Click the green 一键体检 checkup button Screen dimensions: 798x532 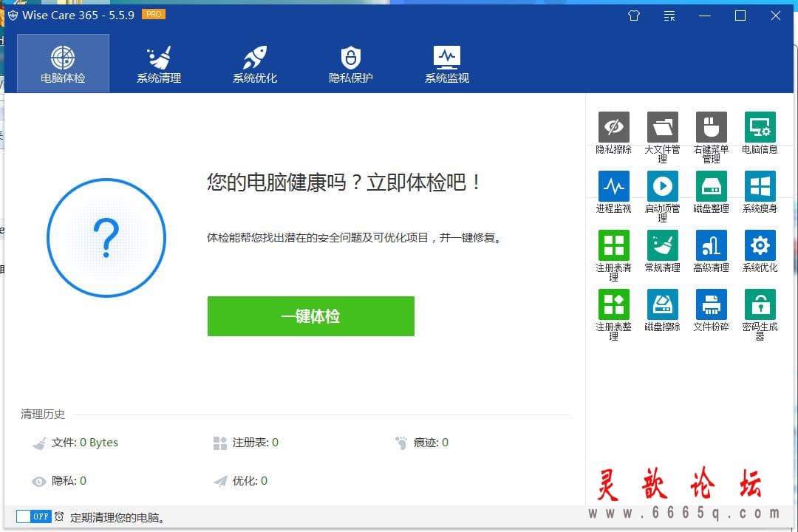click(x=311, y=316)
